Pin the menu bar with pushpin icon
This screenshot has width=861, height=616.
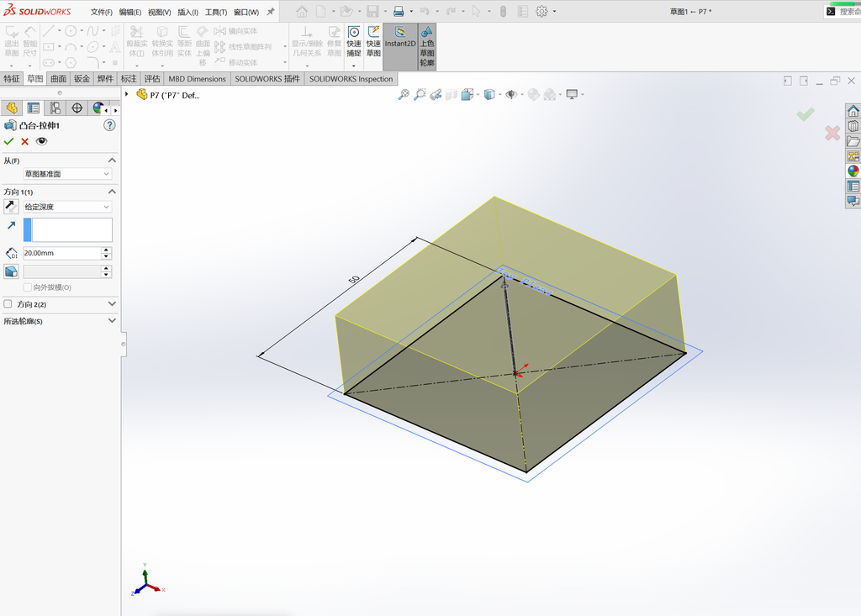point(271,12)
